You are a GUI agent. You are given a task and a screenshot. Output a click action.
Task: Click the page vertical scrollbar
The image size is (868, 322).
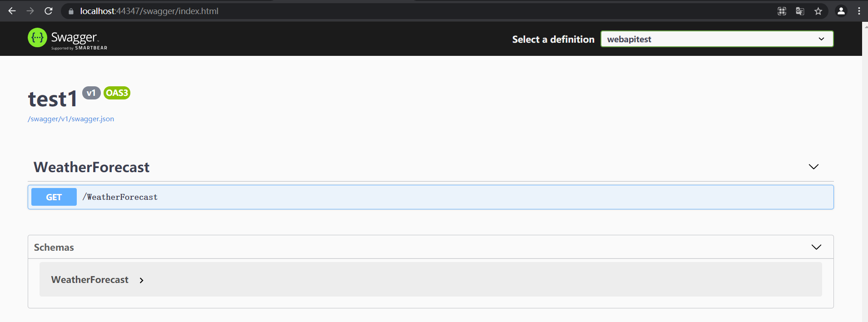pyautogui.click(x=865, y=173)
